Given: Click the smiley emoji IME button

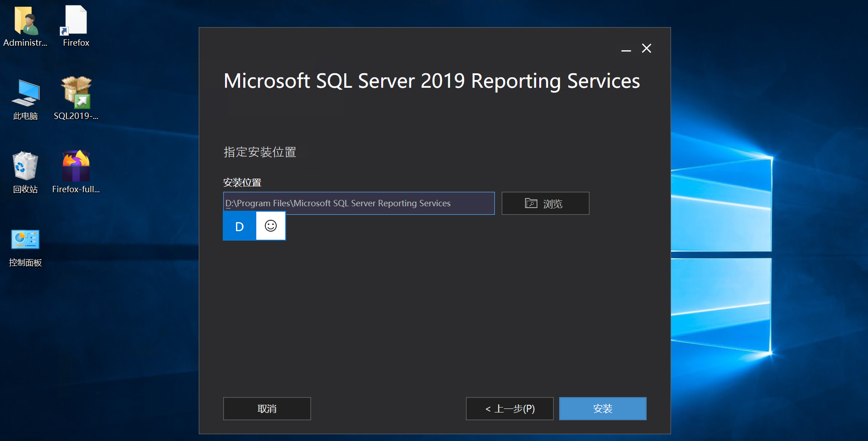Looking at the screenshot, I should pos(271,226).
